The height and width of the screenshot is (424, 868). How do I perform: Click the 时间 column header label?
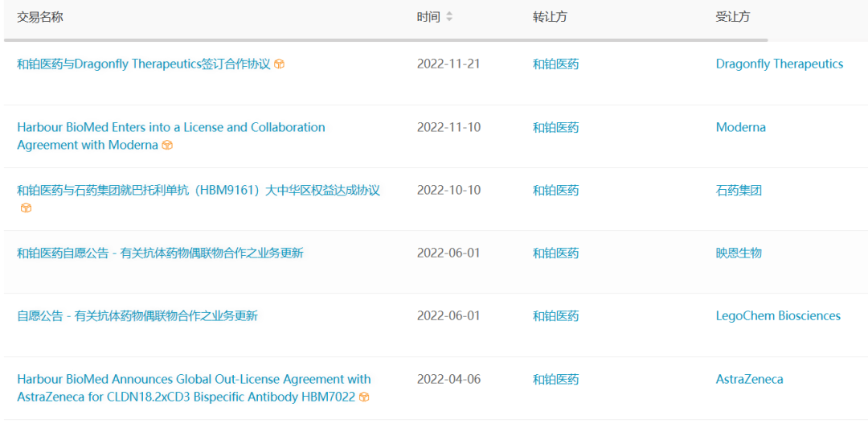tap(428, 17)
